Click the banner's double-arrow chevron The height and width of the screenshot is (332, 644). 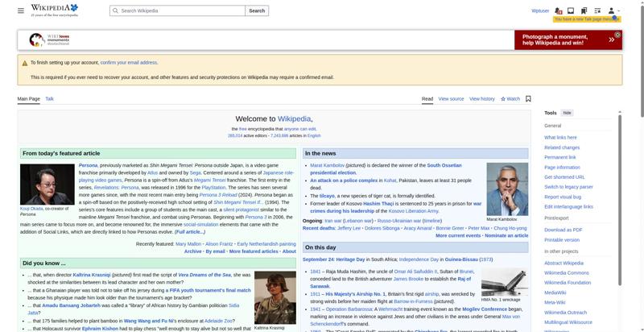point(611,39)
